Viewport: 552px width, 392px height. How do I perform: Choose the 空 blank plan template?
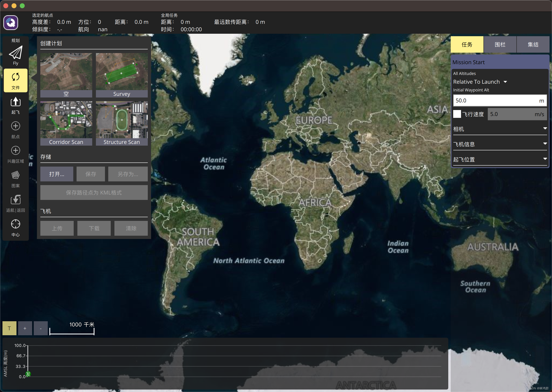tap(66, 75)
